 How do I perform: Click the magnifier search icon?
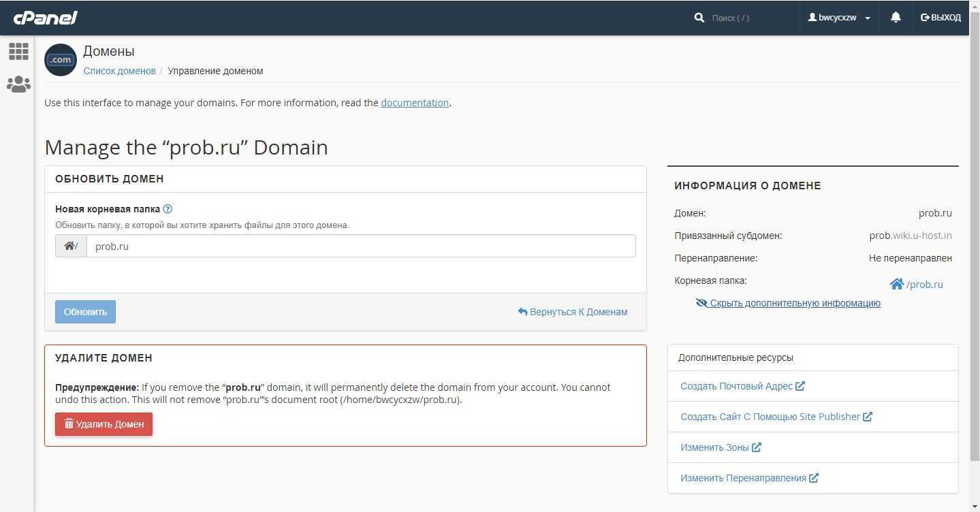(x=699, y=18)
